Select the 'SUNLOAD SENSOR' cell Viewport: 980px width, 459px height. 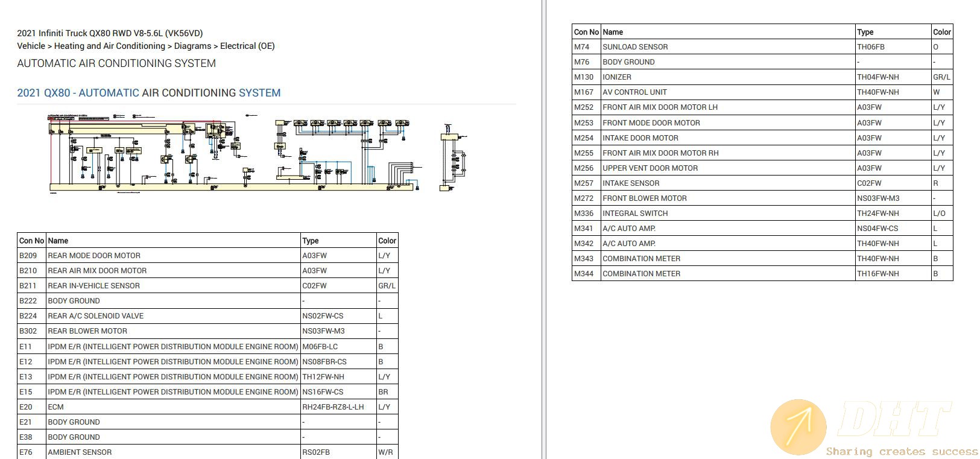click(728, 46)
